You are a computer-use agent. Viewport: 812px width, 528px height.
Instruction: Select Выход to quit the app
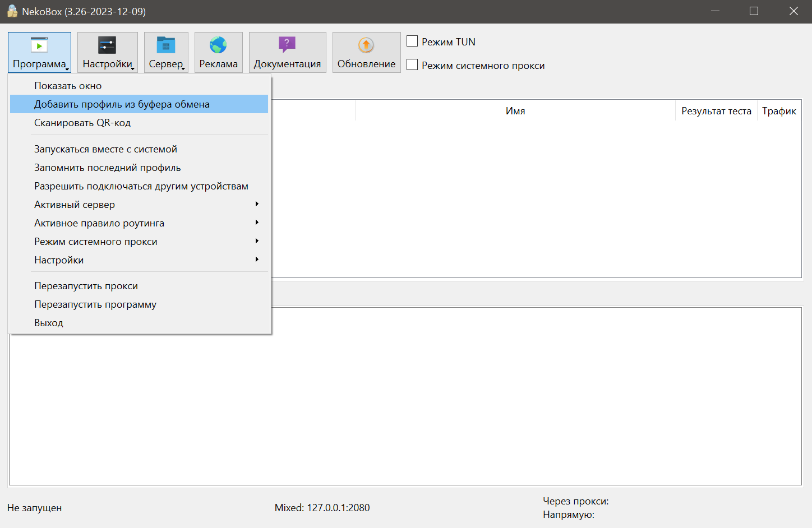coord(139,323)
